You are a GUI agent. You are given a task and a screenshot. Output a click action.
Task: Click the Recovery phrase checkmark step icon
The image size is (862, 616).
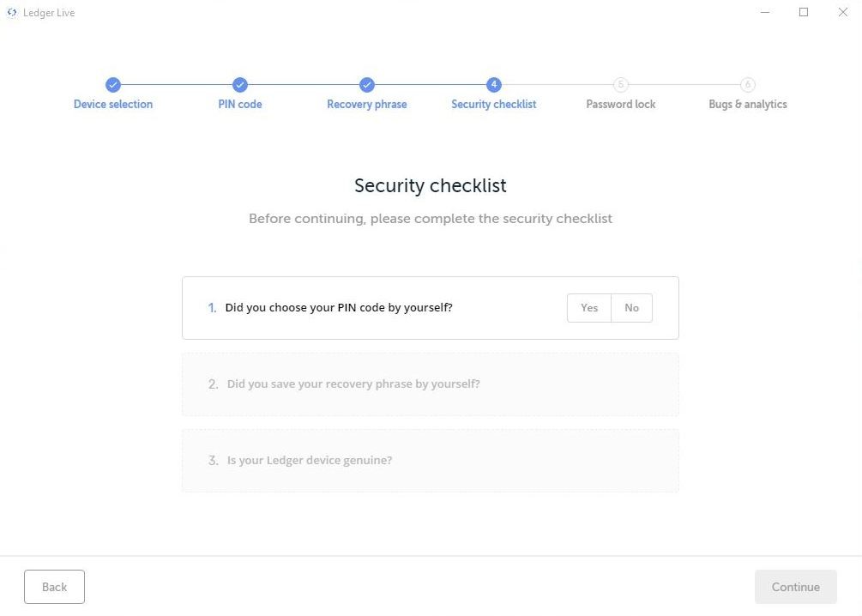(x=367, y=85)
